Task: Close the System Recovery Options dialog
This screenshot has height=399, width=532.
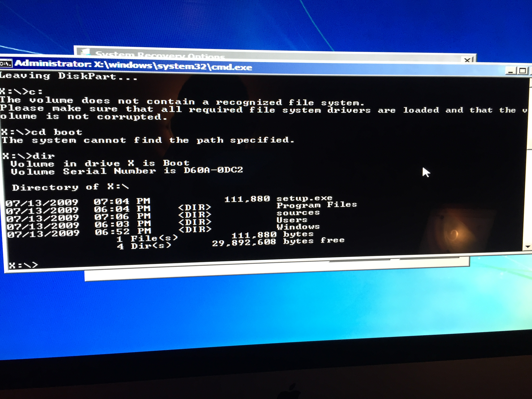Action: 467,60
